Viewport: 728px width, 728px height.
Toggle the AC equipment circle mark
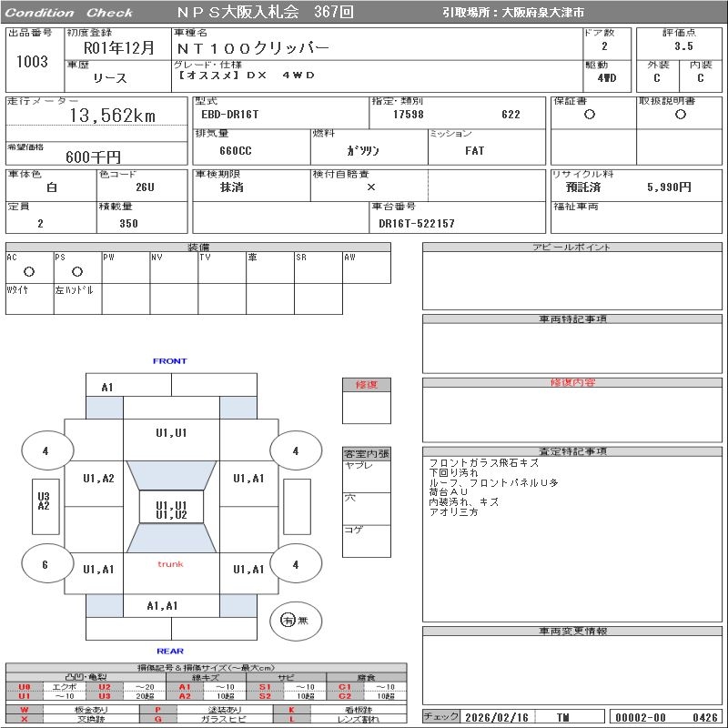coord(29,271)
